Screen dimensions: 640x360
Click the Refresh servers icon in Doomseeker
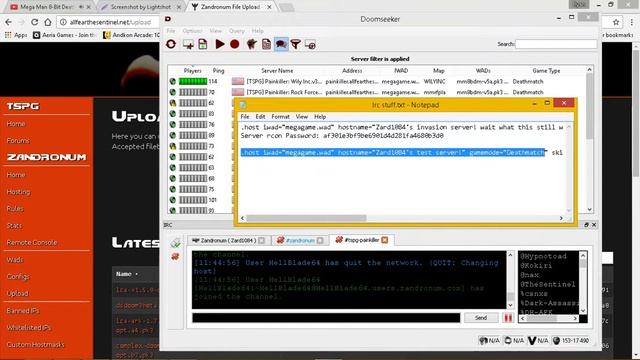pos(171,44)
